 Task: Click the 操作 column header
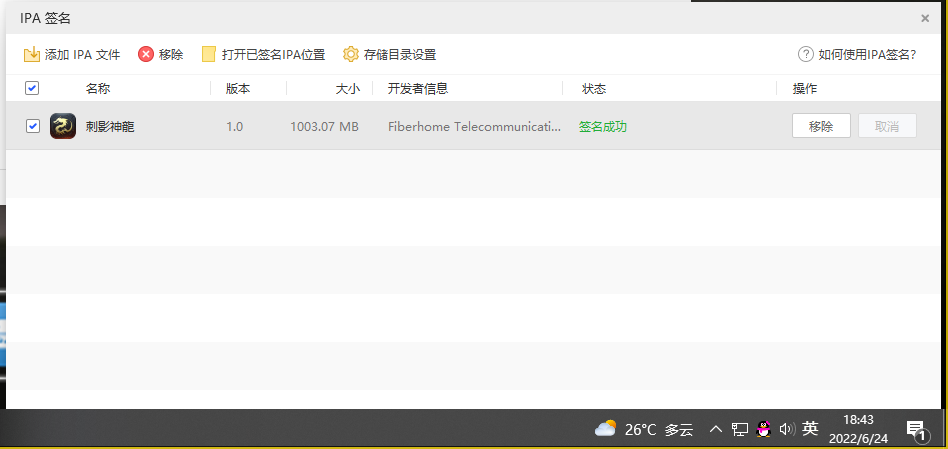tap(805, 89)
